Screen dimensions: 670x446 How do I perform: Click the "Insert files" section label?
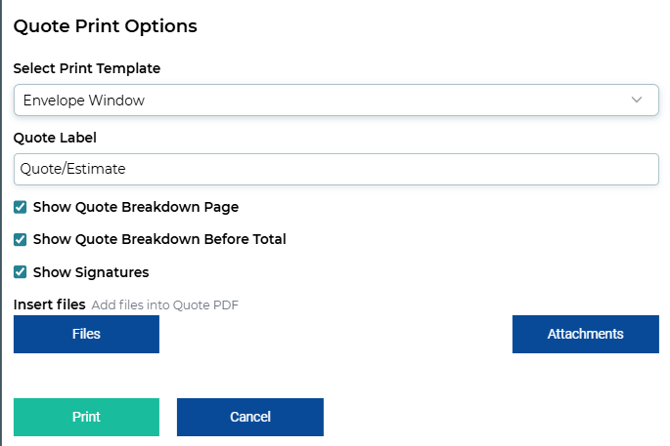[x=50, y=305]
